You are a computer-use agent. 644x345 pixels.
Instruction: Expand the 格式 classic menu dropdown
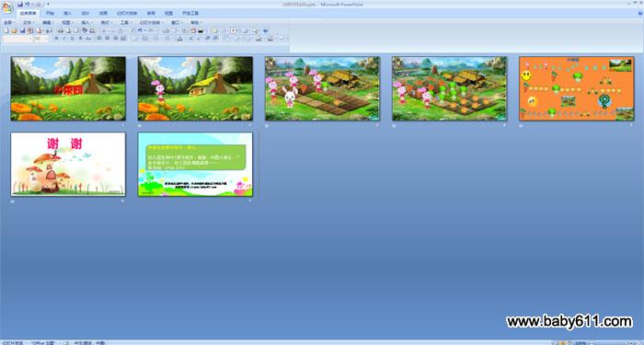tap(106, 23)
